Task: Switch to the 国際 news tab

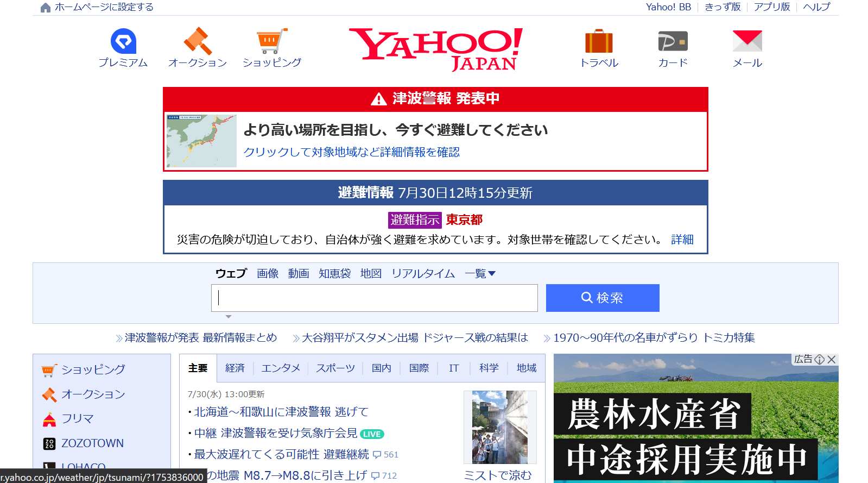Action: [x=419, y=368]
